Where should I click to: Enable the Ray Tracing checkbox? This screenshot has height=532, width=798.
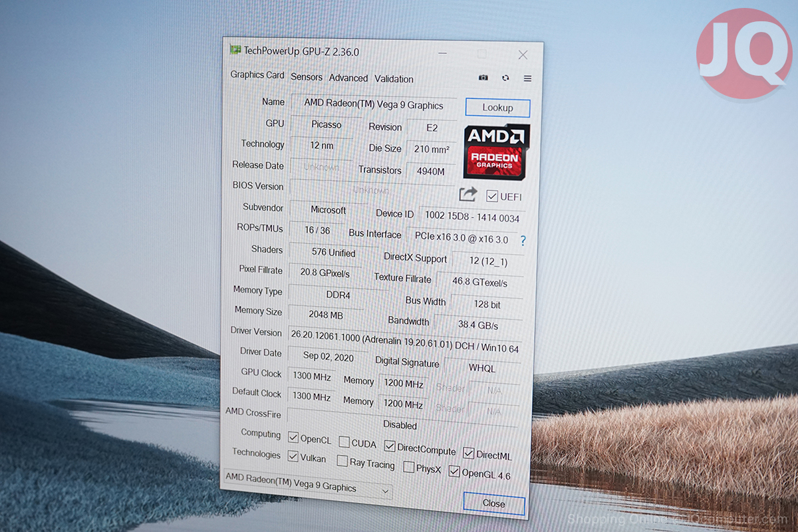tap(342, 461)
